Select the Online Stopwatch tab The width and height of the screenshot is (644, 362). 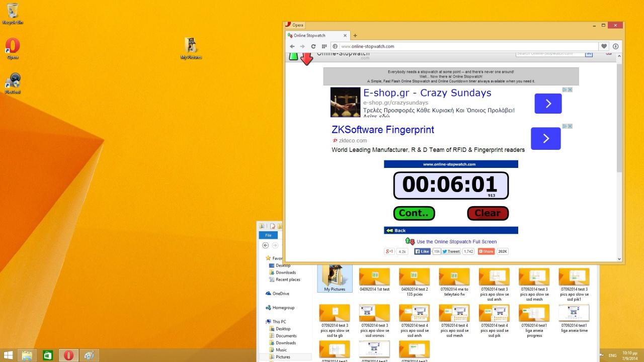(x=317, y=36)
